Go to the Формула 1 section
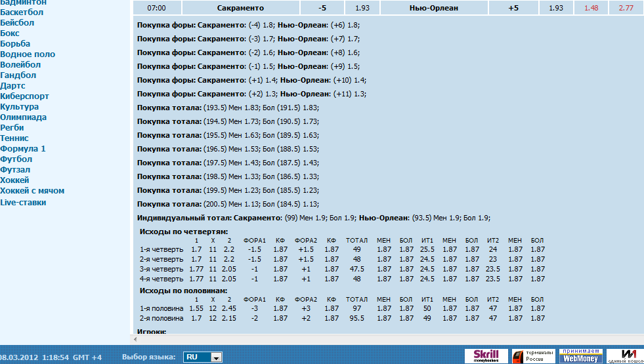This screenshot has width=644, height=364. tap(23, 149)
